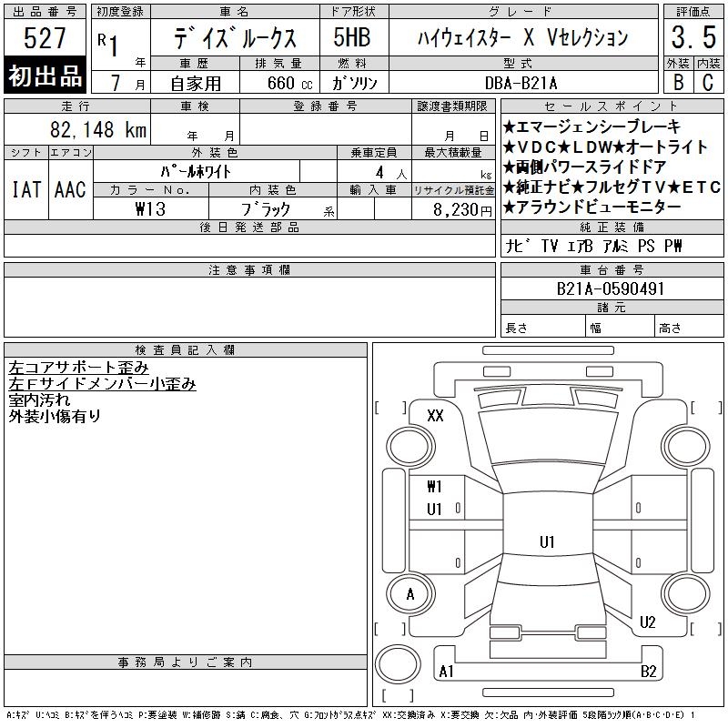Click inspector note 室内汚れ
This screenshot has width=728, height=728.
pyautogui.click(x=39, y=400)
